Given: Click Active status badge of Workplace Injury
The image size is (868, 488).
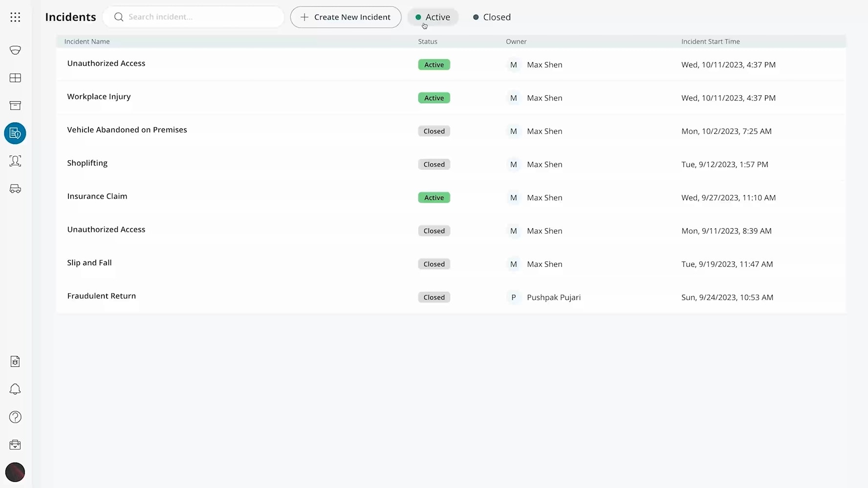Looking at the screenshot, I should tap(434, 98).
